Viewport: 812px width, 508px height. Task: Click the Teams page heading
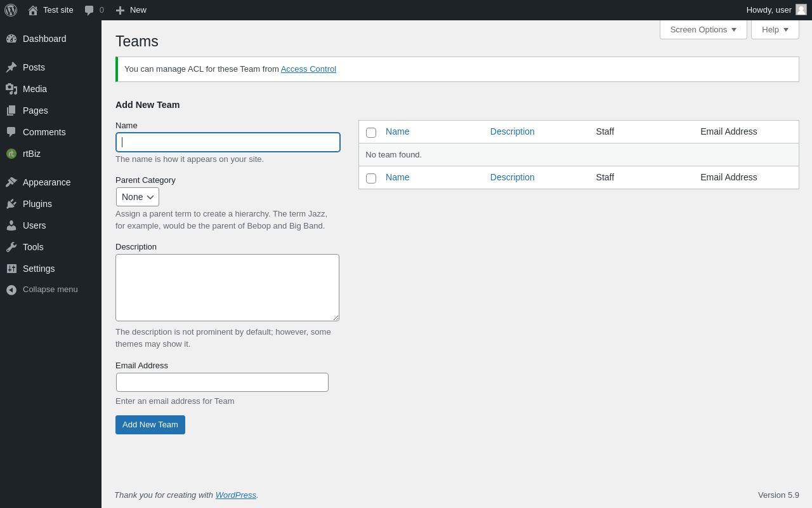(137, 41)
